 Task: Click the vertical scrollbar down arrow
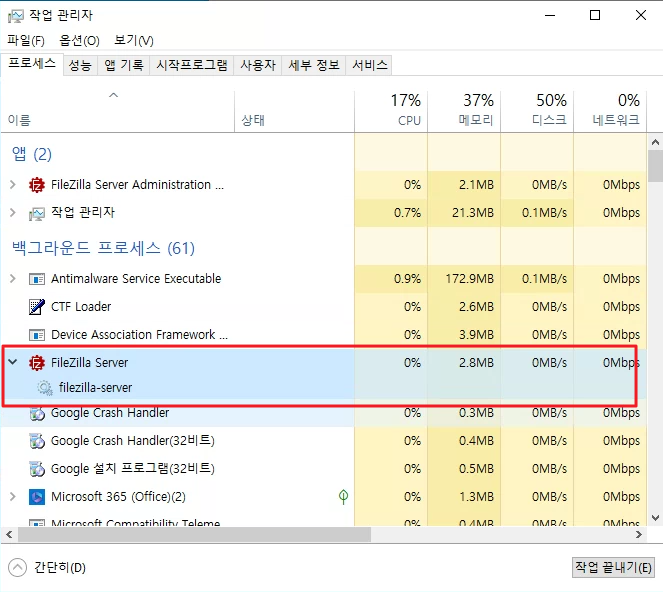(655, 517)
